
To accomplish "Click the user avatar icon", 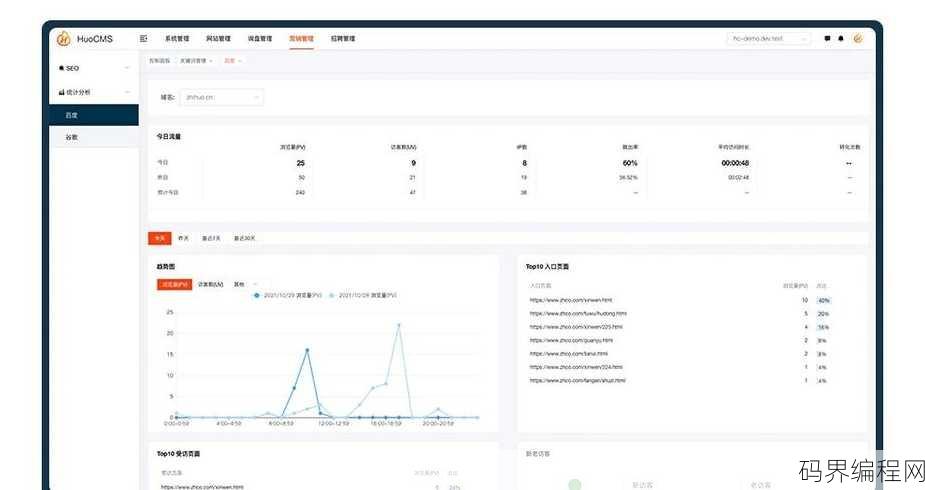I will 858,38.
